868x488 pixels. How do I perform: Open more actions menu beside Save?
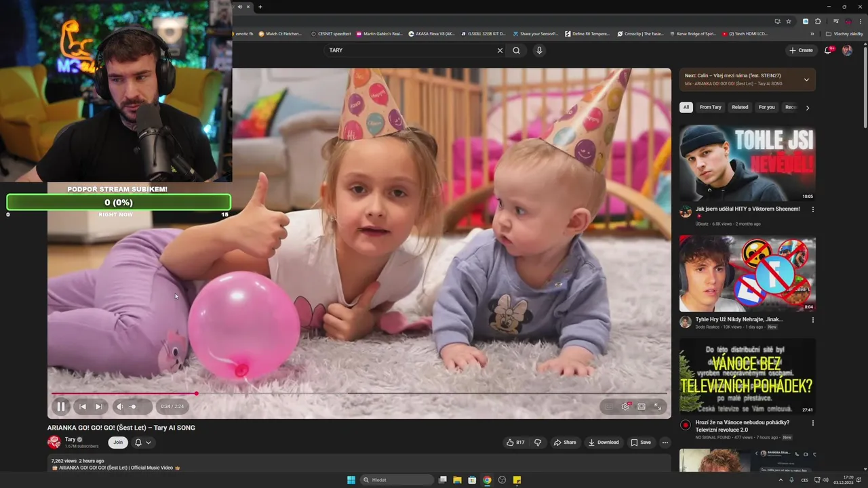[x=665, y=443]
